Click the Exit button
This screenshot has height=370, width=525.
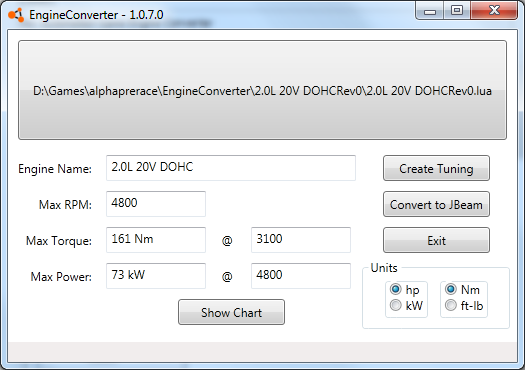436,240
